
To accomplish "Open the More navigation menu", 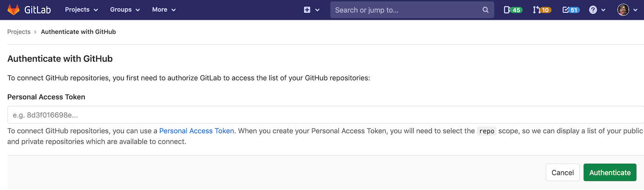I will pyautogui.click(x=164, y=10).
